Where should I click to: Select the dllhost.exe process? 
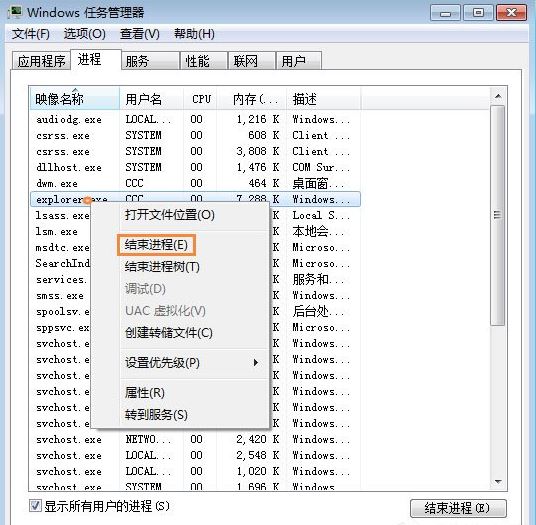pyautogui.click(x=195, y=167)
